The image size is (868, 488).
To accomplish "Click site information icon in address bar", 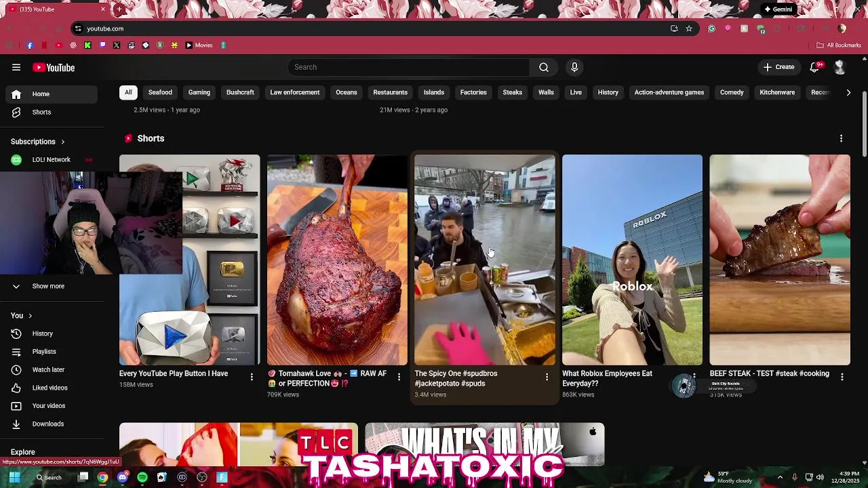I will [x=78, y=28].
